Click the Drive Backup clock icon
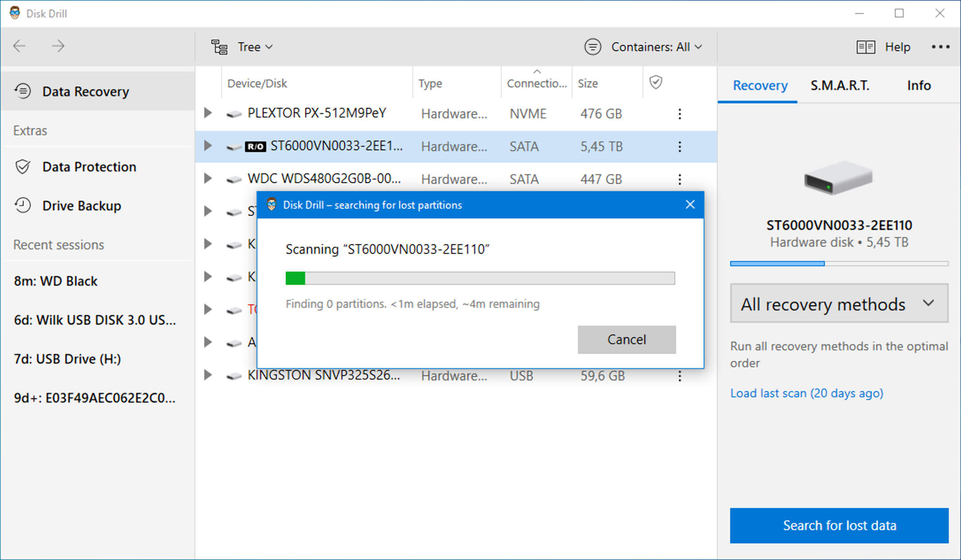 pyautogui.click(x=23, y=205)
